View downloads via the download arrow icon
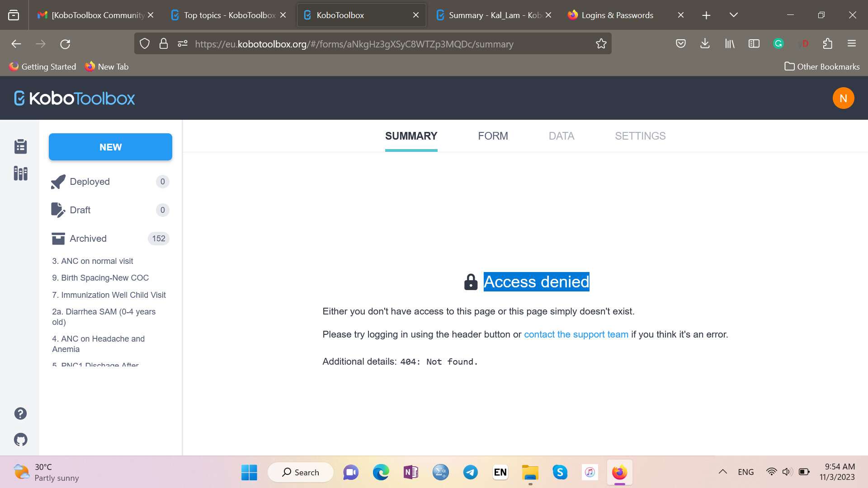Screen dimensions: 868x488 (x=705, y=43)
